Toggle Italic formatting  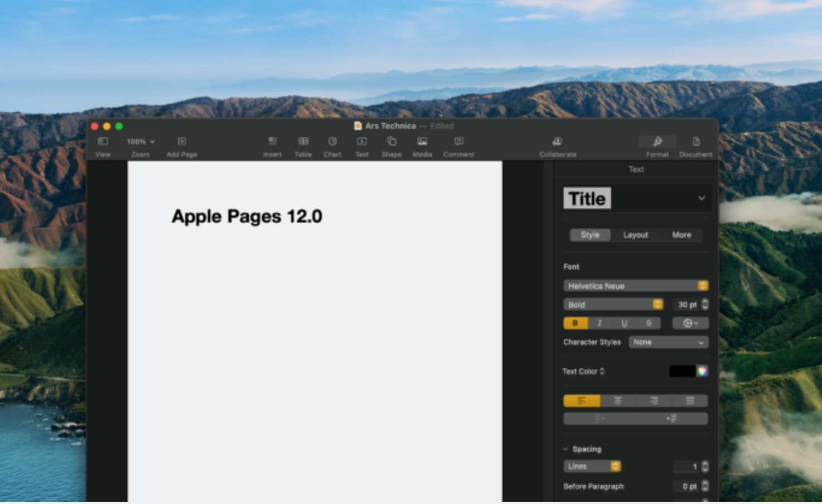600,323
